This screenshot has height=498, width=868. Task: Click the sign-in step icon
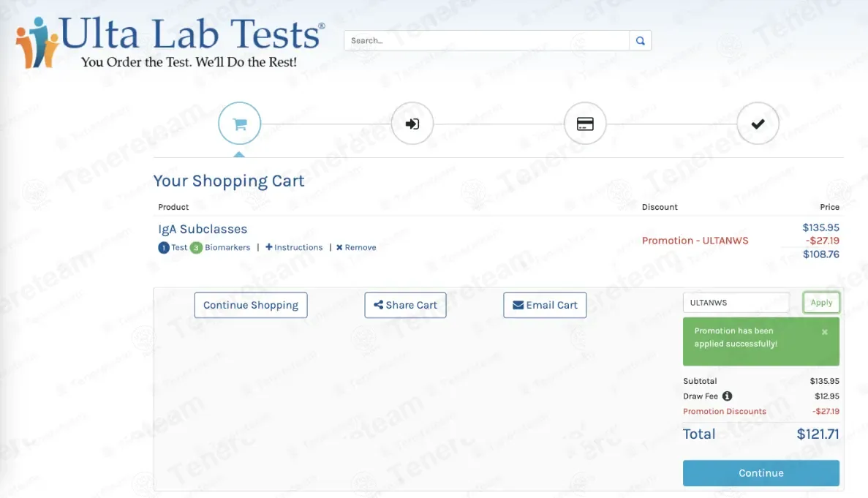[x=412, y=124]
